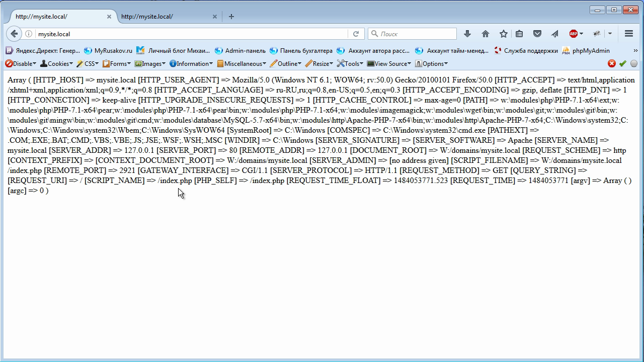Image resolution: width=644 pixels, height=362 pixels.
Task: Click the back navigation arrow
Action: (x=14, y=34)
